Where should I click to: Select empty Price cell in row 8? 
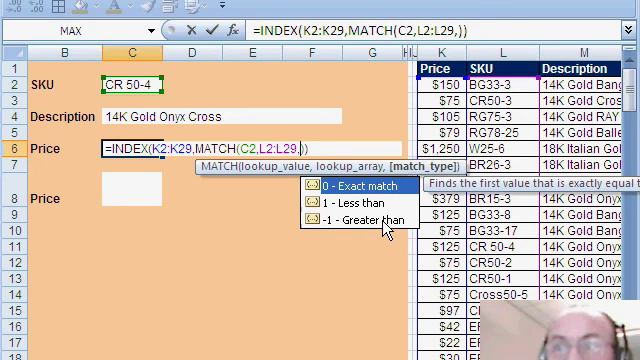click(x=132, y=189)
